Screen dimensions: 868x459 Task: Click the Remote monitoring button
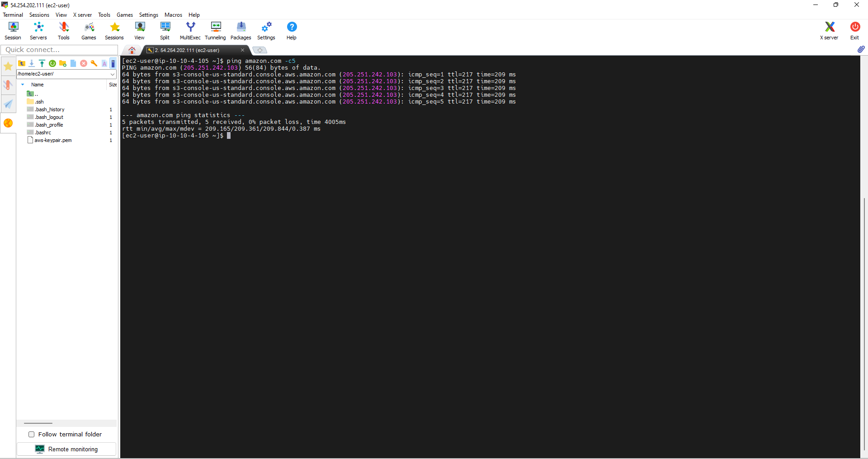pyautogui.click(x=66, y=449)
